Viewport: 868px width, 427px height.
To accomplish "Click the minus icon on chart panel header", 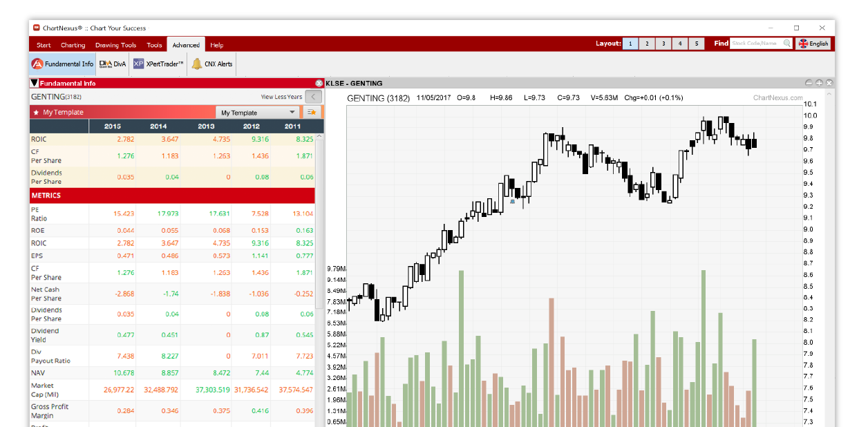I will (810, 83).
